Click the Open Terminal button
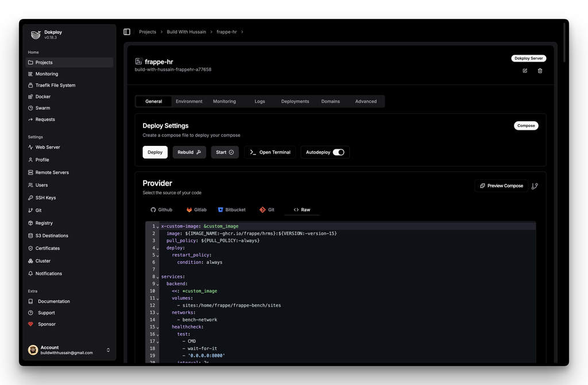 (270, 152)
